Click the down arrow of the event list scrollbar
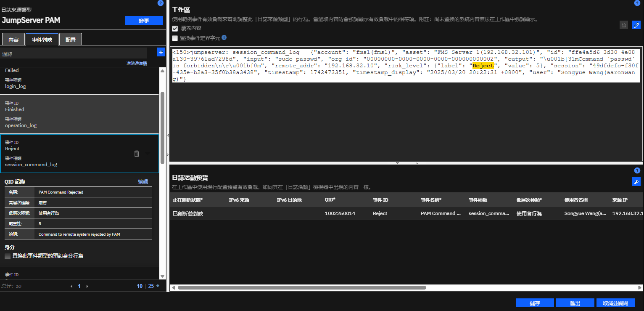644x311 pixels. [163, 276]
